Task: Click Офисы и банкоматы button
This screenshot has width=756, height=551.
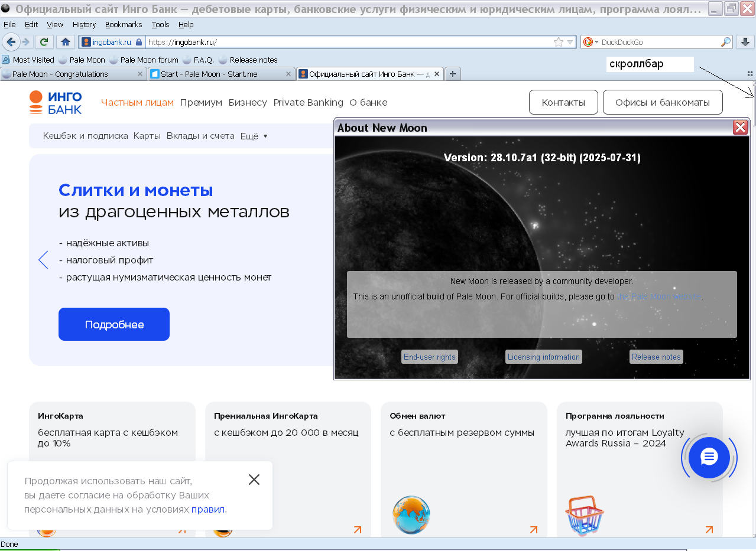Action: (663, 102)
